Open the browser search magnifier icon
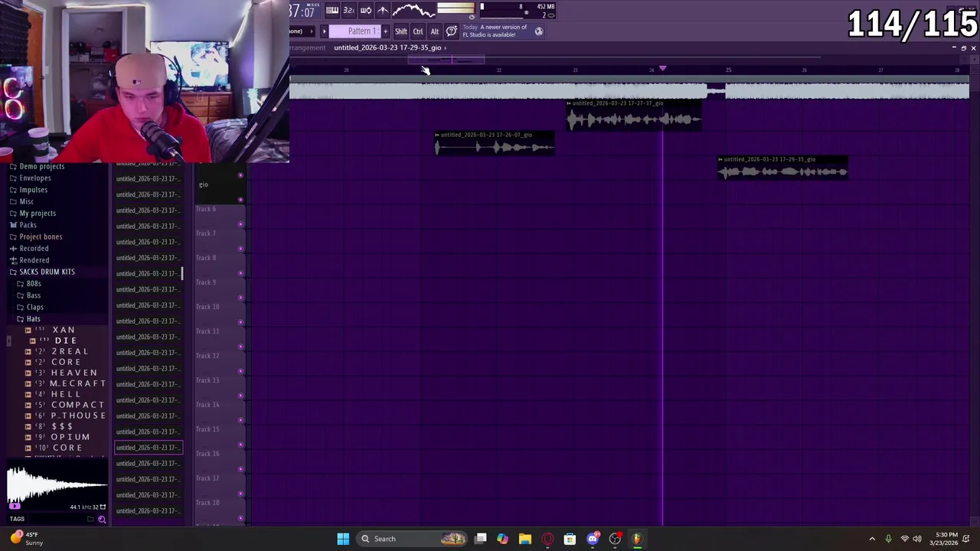The height and width of the screenshot is (551, 980). coord(102,520)
